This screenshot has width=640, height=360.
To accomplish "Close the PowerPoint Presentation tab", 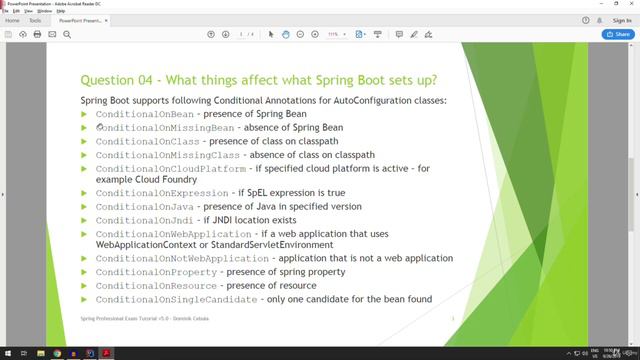I will coord(106,20).
